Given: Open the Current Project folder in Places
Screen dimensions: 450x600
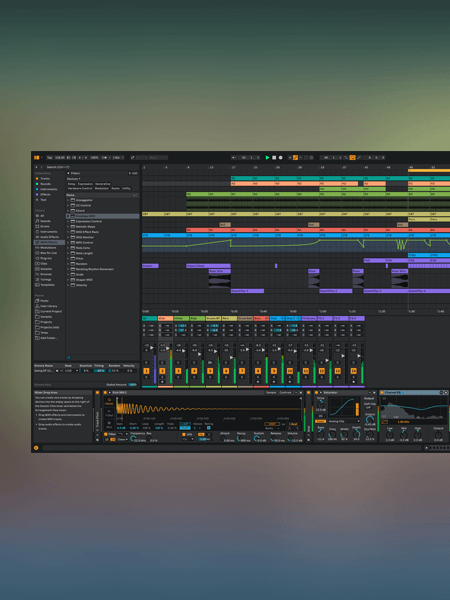Looking at the screenshot, I should (37, 311).
